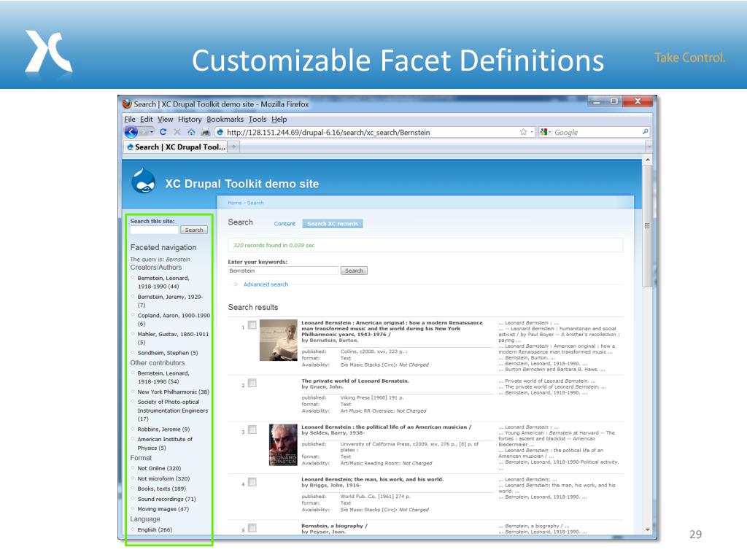Filter by format Sound recordings (71)
The width and height of the screenshot is (747, 560).
(167, 499)
